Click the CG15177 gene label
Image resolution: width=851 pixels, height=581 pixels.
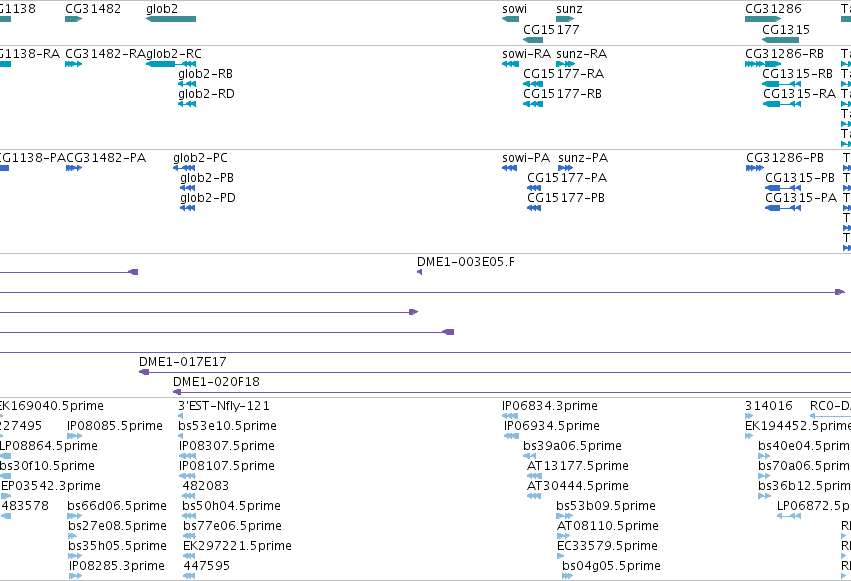pos(551,29)
